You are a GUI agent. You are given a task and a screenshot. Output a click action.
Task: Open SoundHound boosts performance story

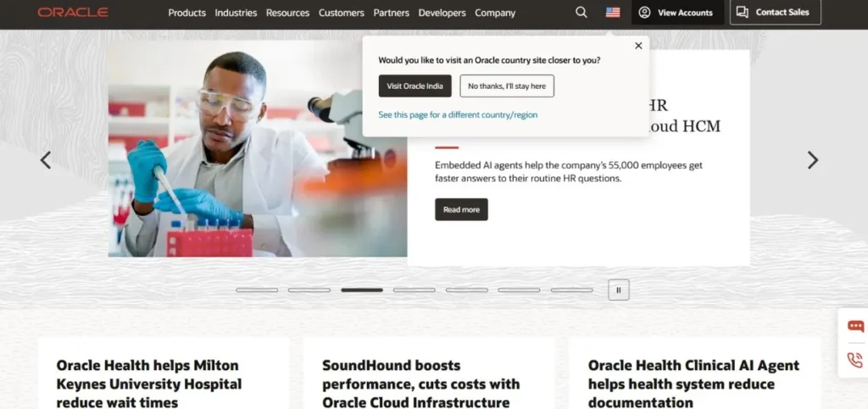421,384
